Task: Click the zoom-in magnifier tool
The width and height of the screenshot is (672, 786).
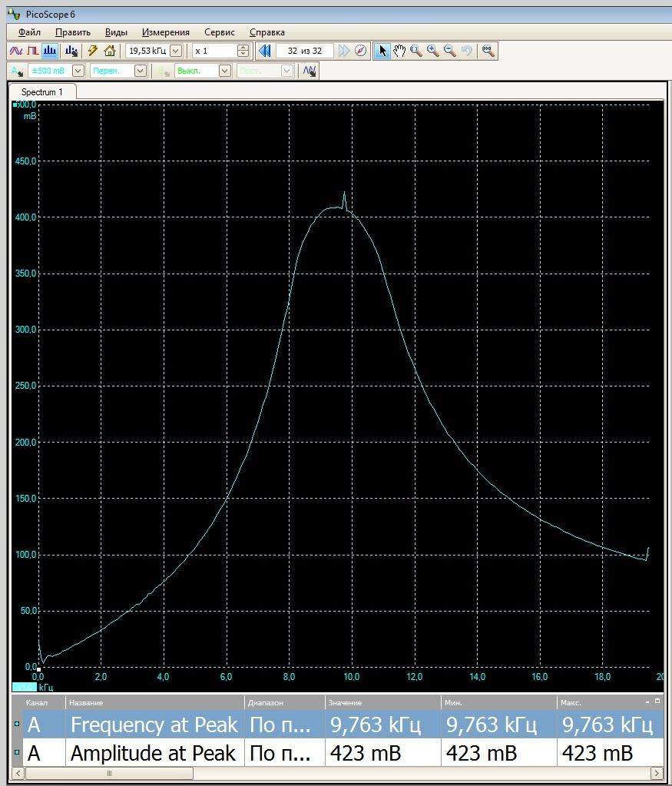Action: click(433, 51)
